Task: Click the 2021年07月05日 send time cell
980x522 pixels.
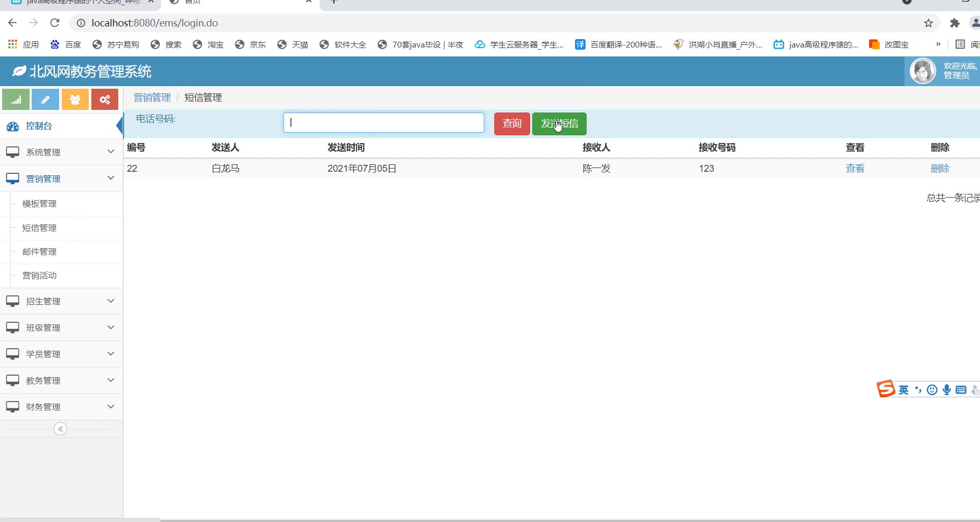Action: tap(362, 169)
